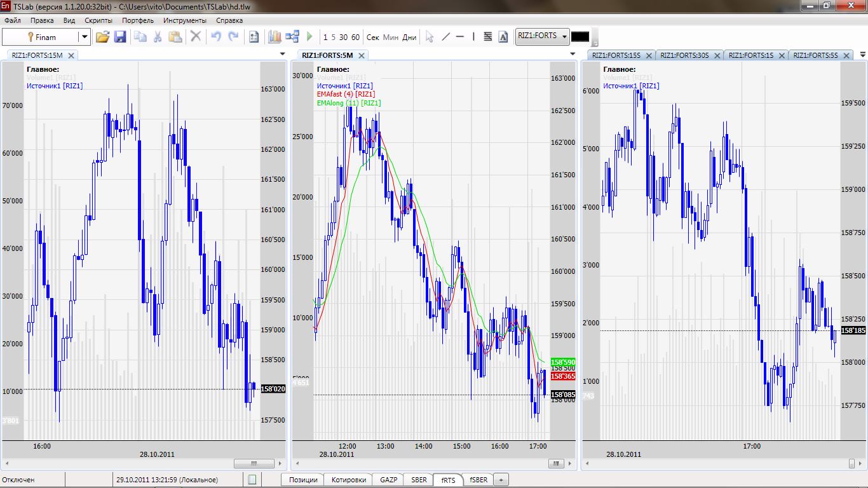Toggle the Дни days interval unit
868x488 pixels.
pyautogui.click(x=409, y=37)
